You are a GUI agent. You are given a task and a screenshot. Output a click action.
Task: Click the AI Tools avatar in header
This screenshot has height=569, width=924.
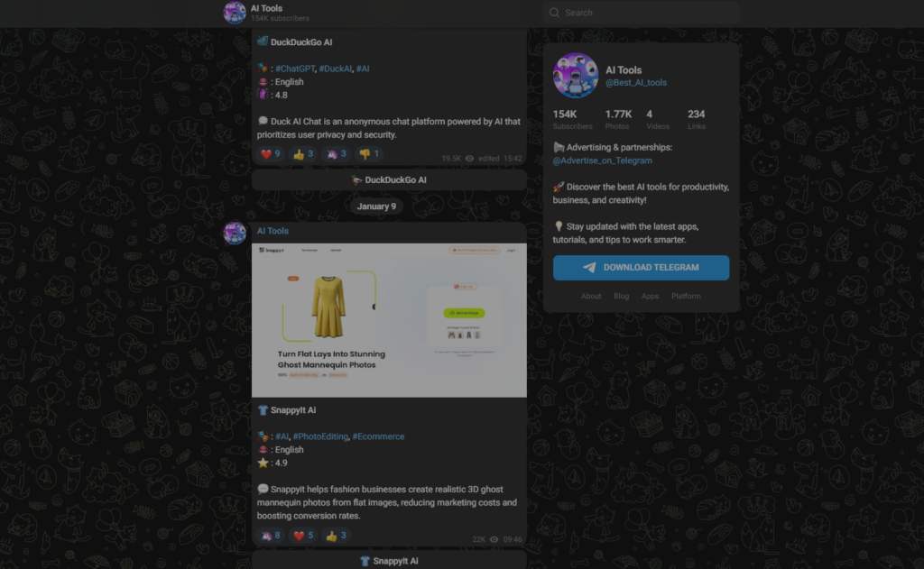(235, 13)
